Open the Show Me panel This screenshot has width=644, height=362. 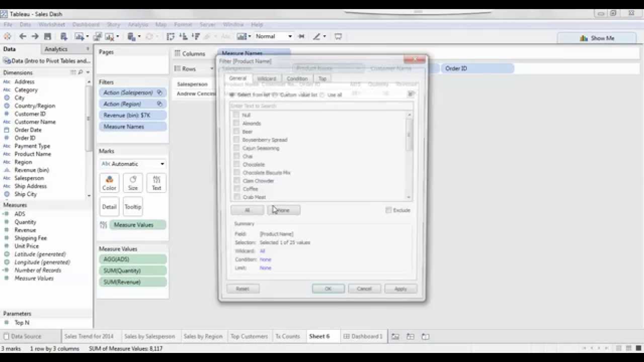click(597, 38)
